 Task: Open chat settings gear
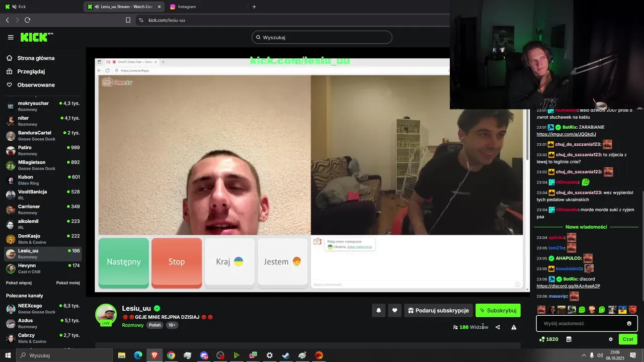(611, 339)
